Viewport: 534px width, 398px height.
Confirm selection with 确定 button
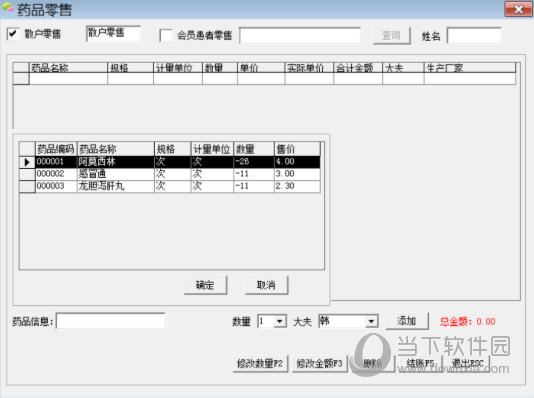pos(205,285)
